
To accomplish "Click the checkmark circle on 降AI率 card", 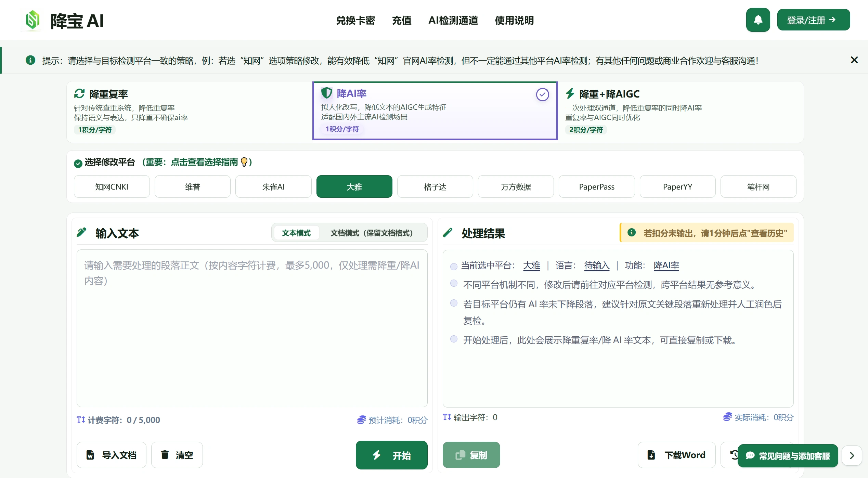I will click(x=542, y=95).
